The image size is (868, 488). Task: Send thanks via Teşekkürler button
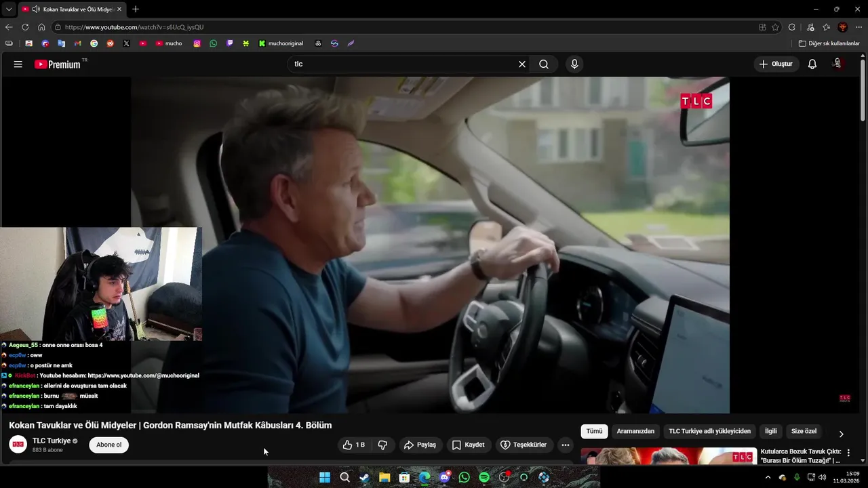(x=523, y=445)
